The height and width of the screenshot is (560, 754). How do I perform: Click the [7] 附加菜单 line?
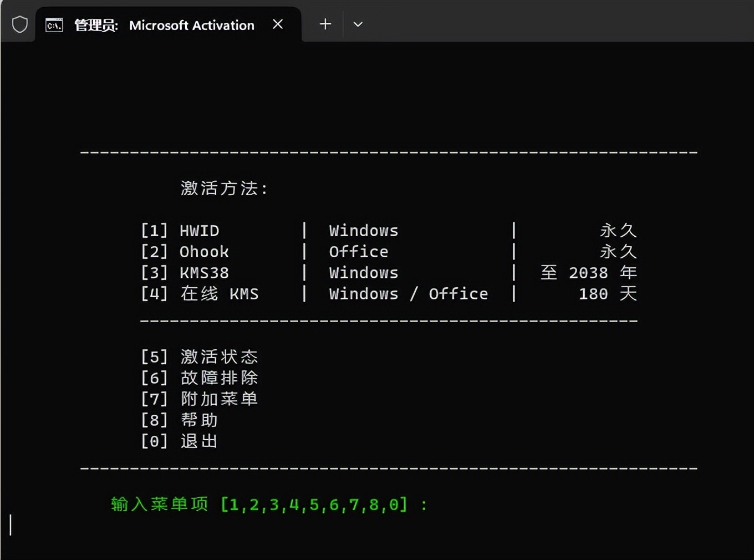(x=200, y=399)
